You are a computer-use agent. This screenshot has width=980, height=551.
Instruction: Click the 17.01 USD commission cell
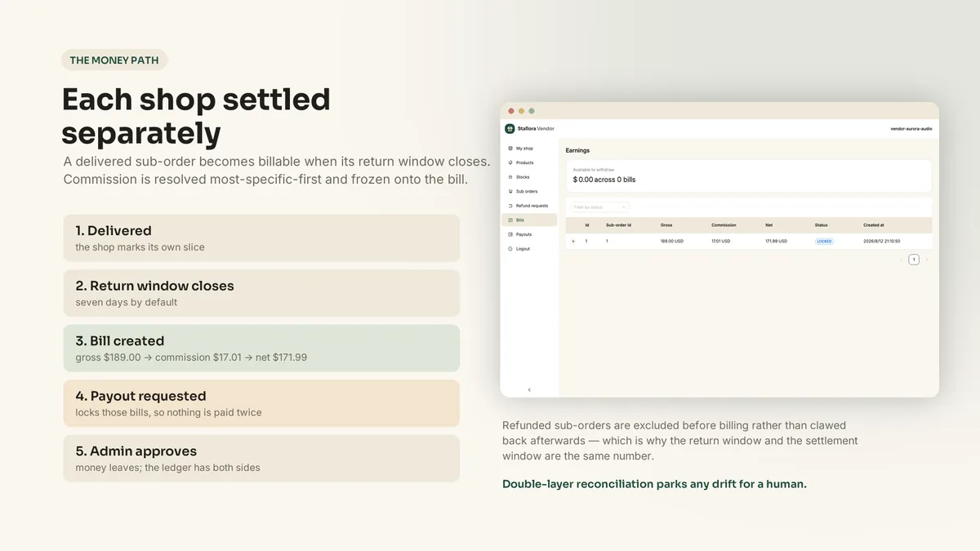pyautogui.click(x=721, y=242)
